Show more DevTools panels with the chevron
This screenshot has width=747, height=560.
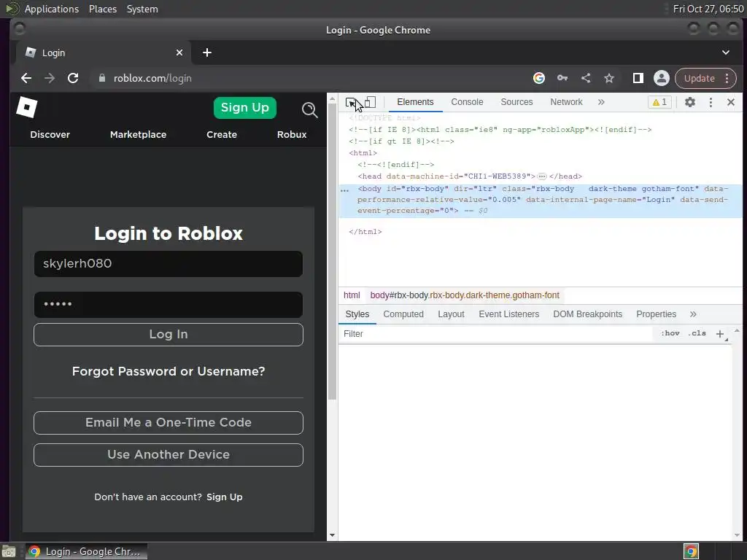click(601, 102)
